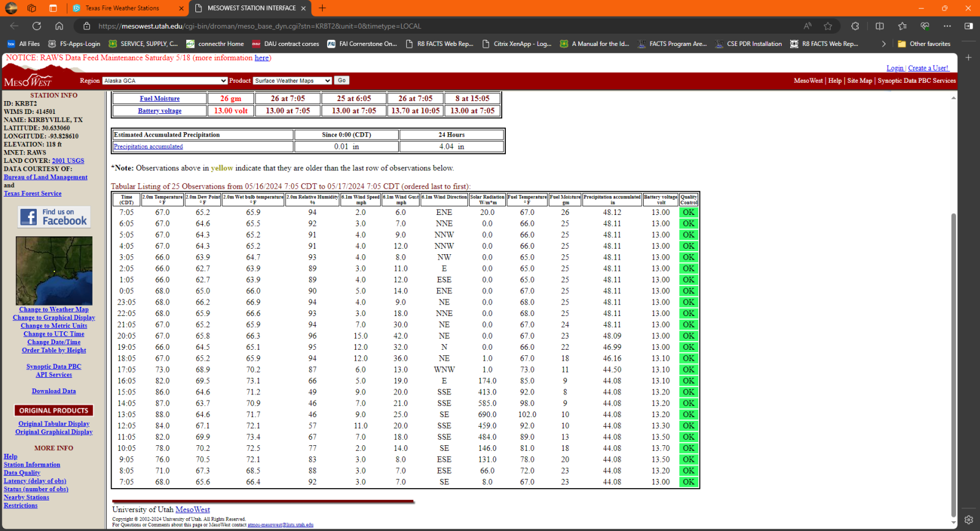Go to browser home page icon

coord(59,26)
